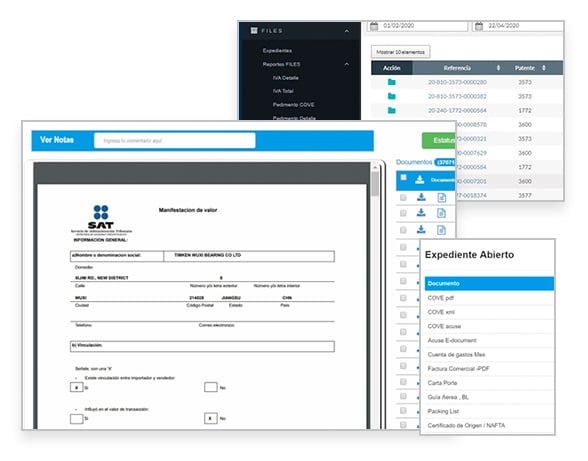Click the Patente column header text
Viewport: 588px width, 461px height.
click(525, 68)
